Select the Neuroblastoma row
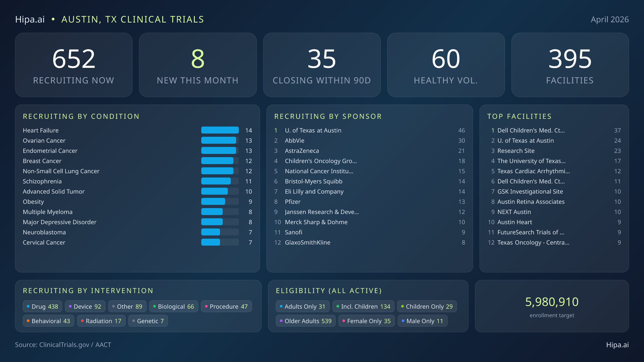Image resolution: width=644 pixels, height=362 pixels. (x=137, y=232)
